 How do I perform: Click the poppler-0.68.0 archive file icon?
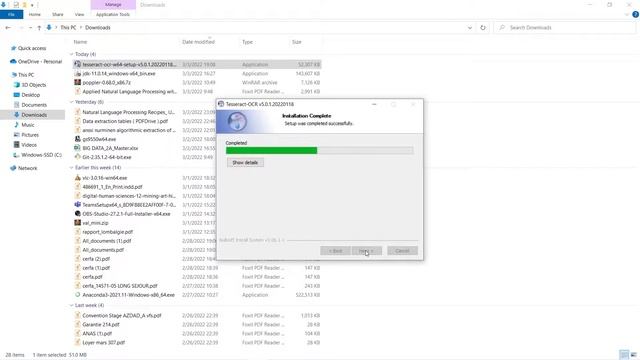[78, 82]
